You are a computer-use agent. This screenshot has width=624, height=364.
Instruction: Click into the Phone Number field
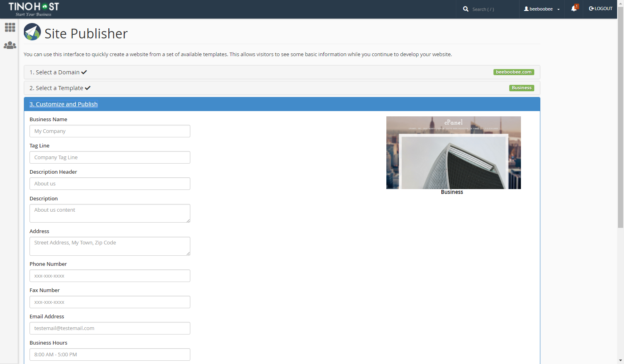[110, 276]
